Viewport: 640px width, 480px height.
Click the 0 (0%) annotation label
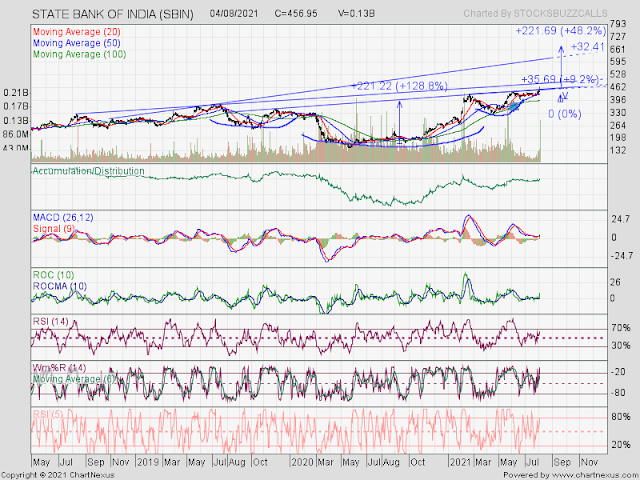tap(564, 114)
